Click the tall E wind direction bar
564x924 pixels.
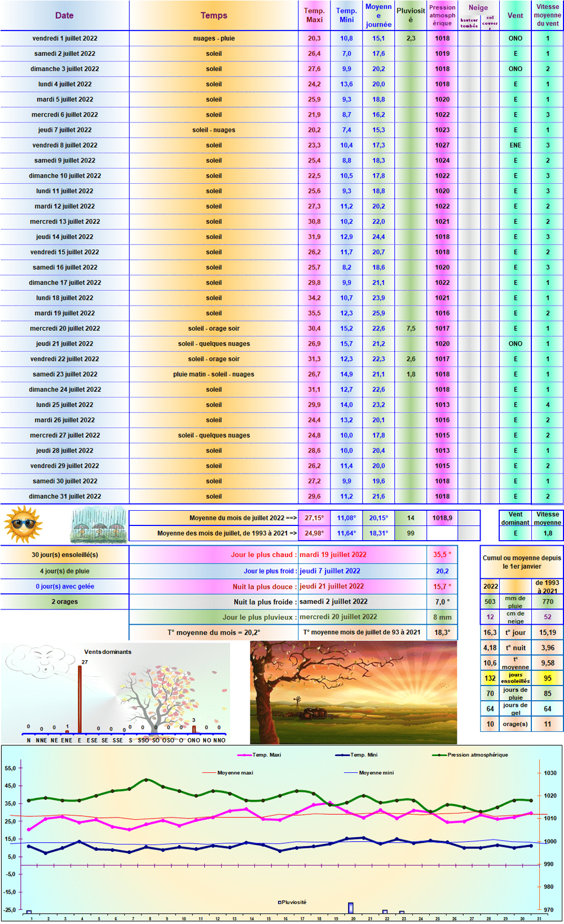(x=80, y=700)
